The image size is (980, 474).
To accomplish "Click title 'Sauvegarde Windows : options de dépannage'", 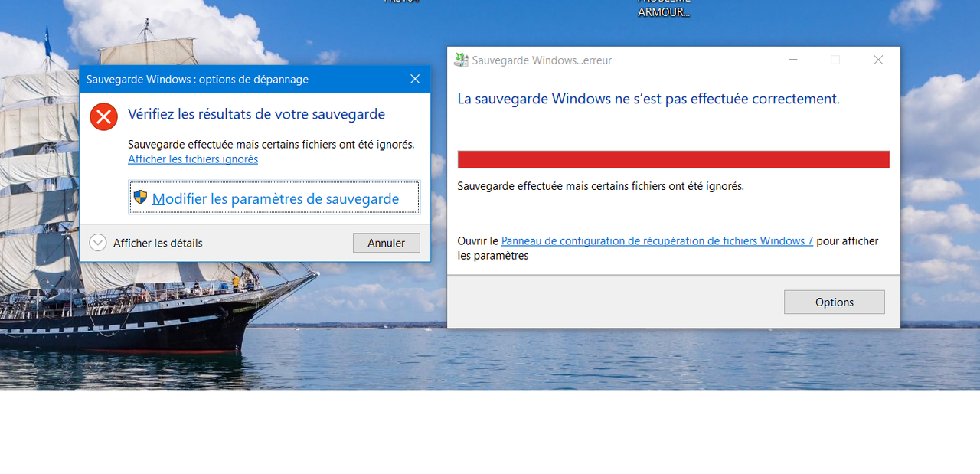I will click(x=198, y=79).
